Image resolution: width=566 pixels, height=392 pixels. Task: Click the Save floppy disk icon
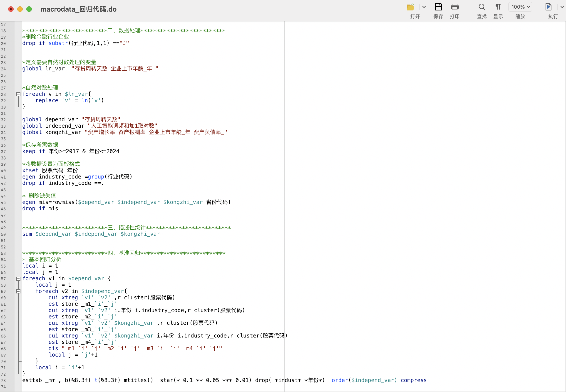click(x=438, y=7)
